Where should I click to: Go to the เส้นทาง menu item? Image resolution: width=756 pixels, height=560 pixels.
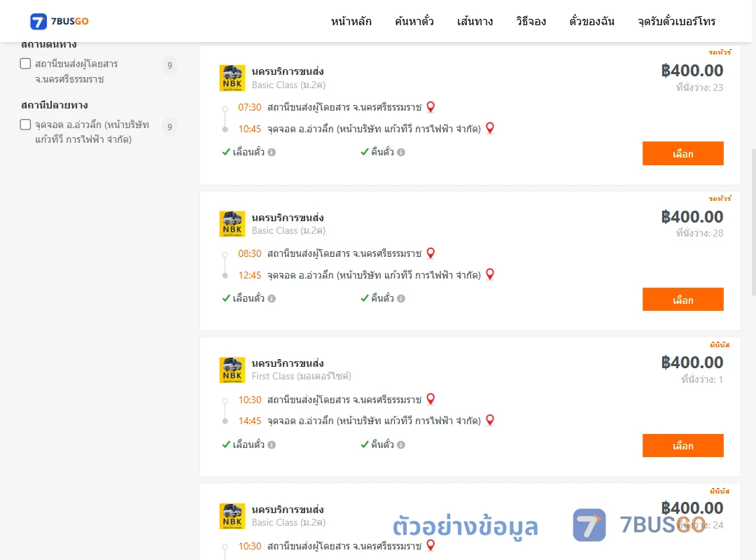tap(475, 21)
